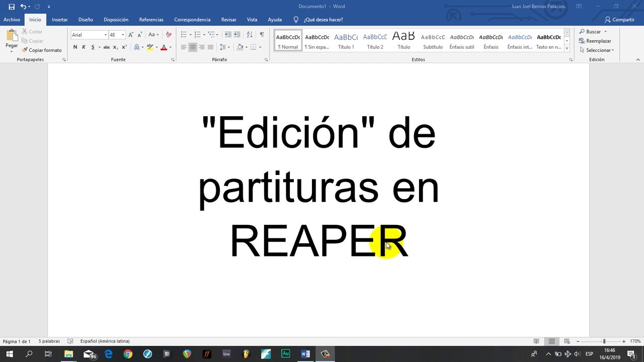Center the paragraph text

193,47
